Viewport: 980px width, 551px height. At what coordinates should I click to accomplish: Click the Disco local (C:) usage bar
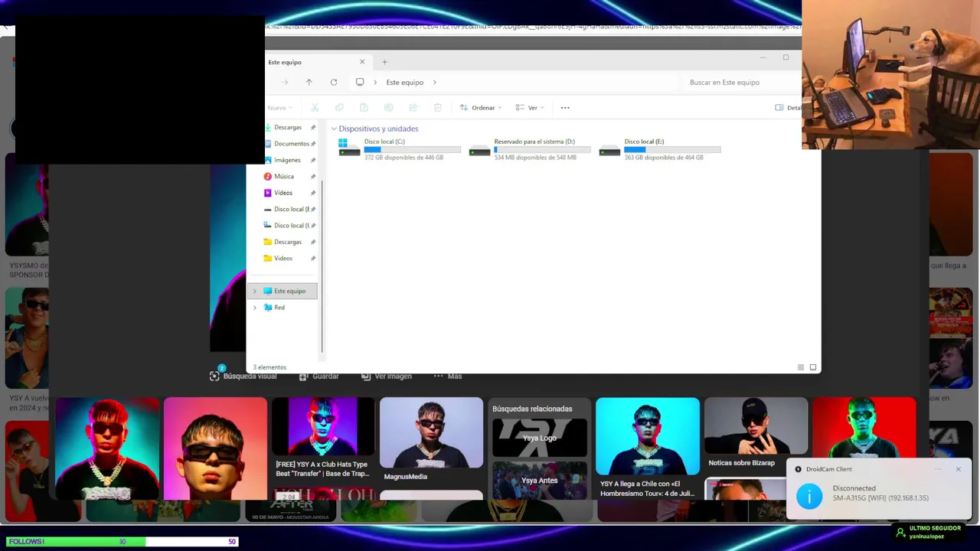413,149
